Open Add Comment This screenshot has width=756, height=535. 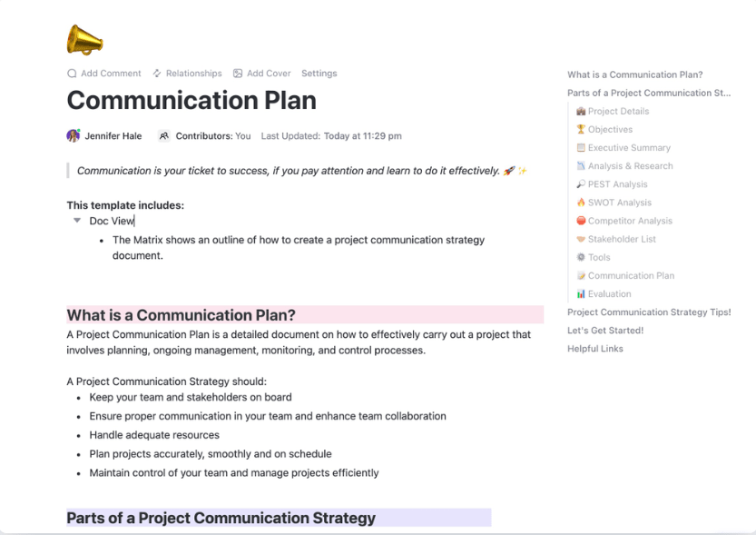point(104,74)
